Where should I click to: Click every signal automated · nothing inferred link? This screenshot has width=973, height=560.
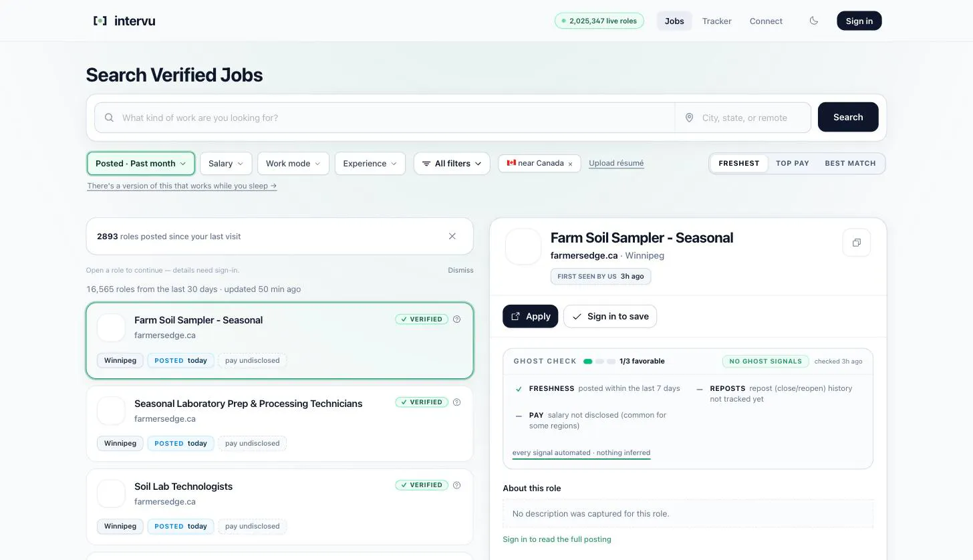(581, 452)
